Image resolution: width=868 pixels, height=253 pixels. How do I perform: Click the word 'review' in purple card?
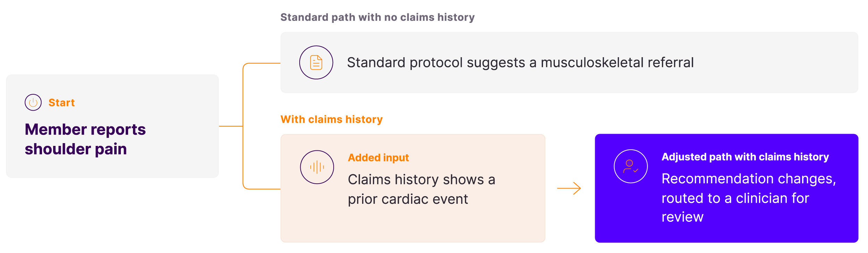point(682,217)
